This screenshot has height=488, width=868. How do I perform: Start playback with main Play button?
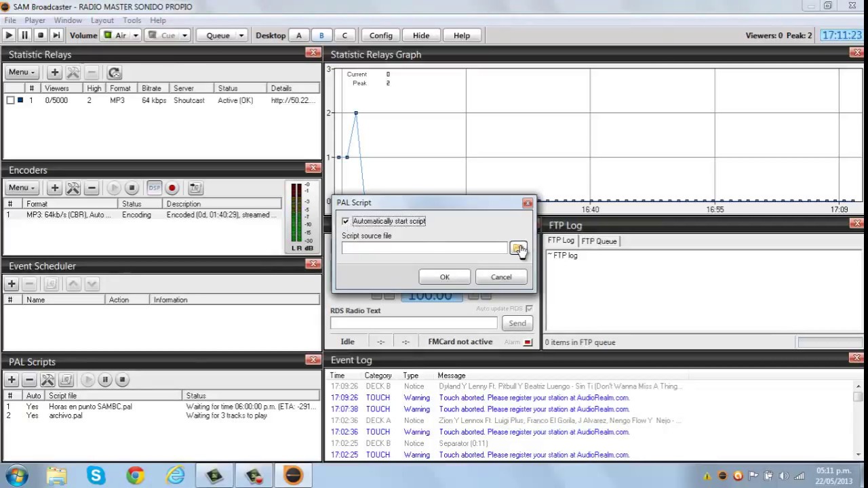9,35
